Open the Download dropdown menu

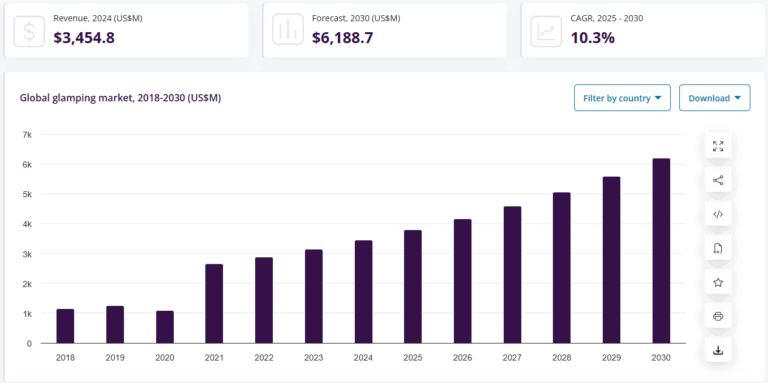point(714,98)
